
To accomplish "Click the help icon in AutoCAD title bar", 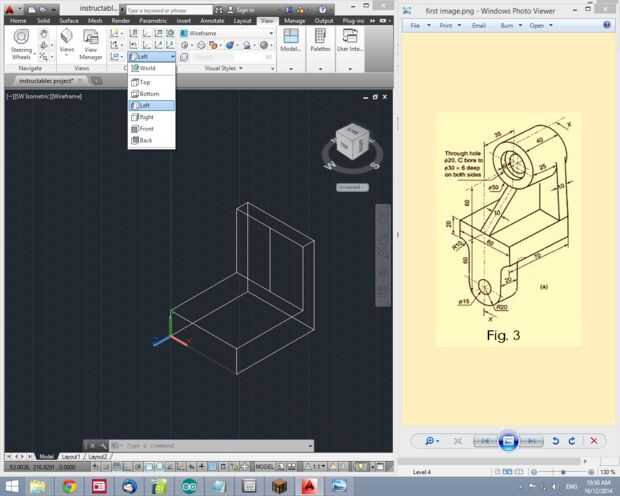I will click(323, 9).
